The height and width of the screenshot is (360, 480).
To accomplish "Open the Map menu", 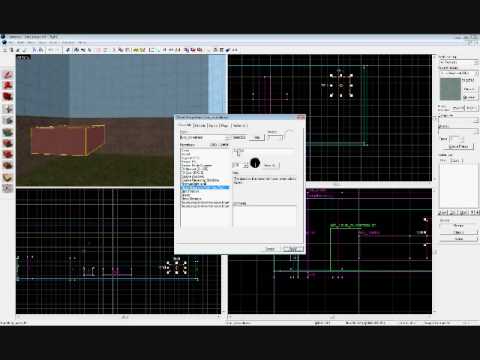I will [x=31, y=43].
